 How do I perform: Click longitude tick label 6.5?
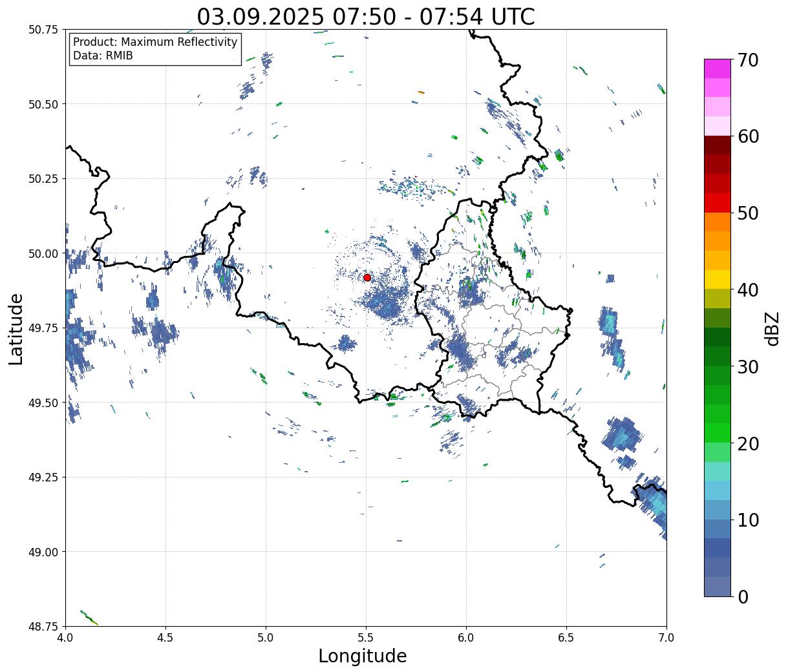[x=566, y=637]
